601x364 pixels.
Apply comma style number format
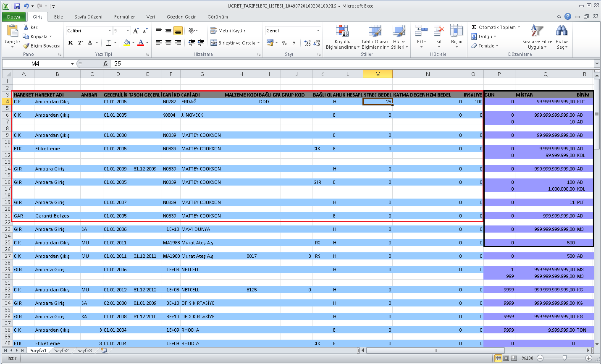click(294, 43)
